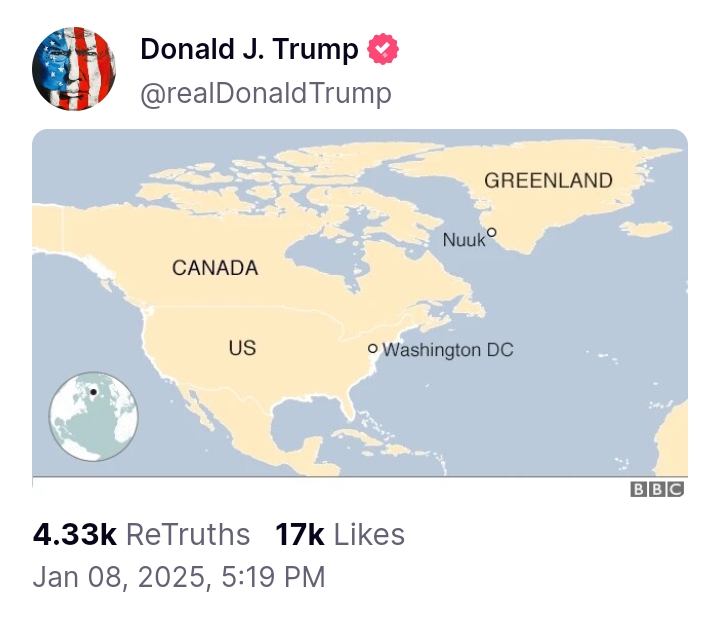Click the CANADA label on the map
Viewport: 703px width, 628px height.
[x=215, y=268]
